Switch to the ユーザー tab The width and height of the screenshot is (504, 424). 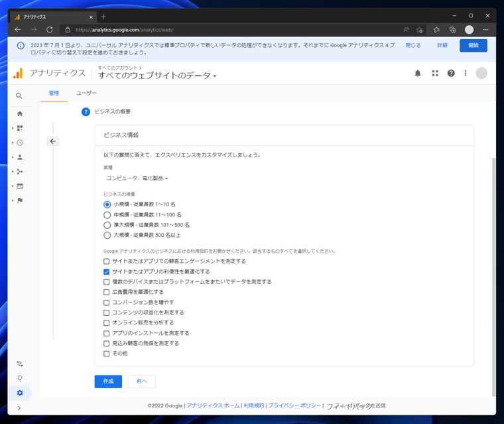(x=86, y=94)
